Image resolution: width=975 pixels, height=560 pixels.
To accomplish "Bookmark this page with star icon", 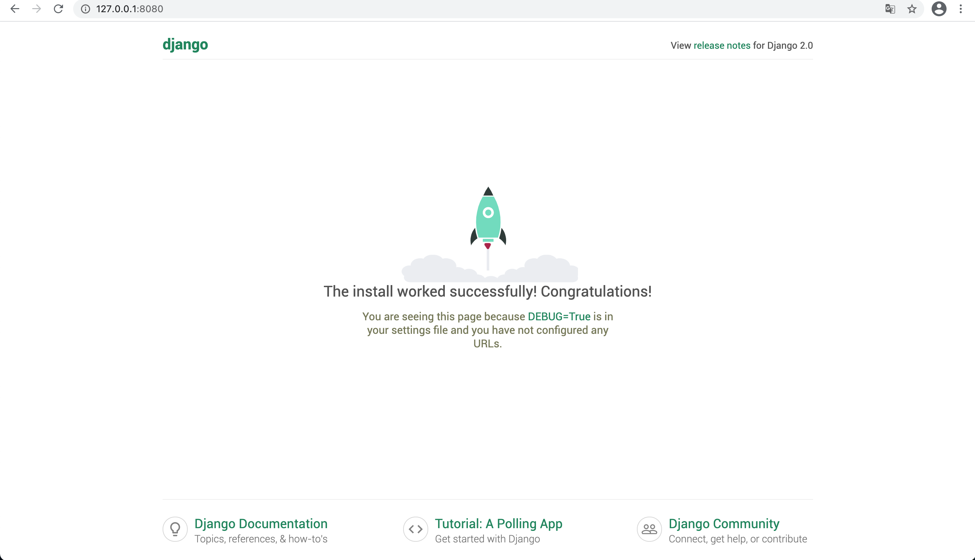I will pos(912,9).
